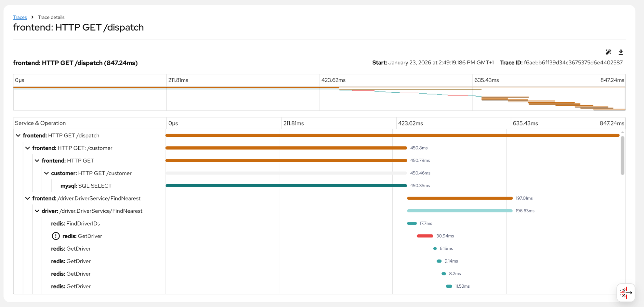Collapse the driver: /driver.DriverService/FindNearest span
The image size is (644, 307).
tap(37, 211)
